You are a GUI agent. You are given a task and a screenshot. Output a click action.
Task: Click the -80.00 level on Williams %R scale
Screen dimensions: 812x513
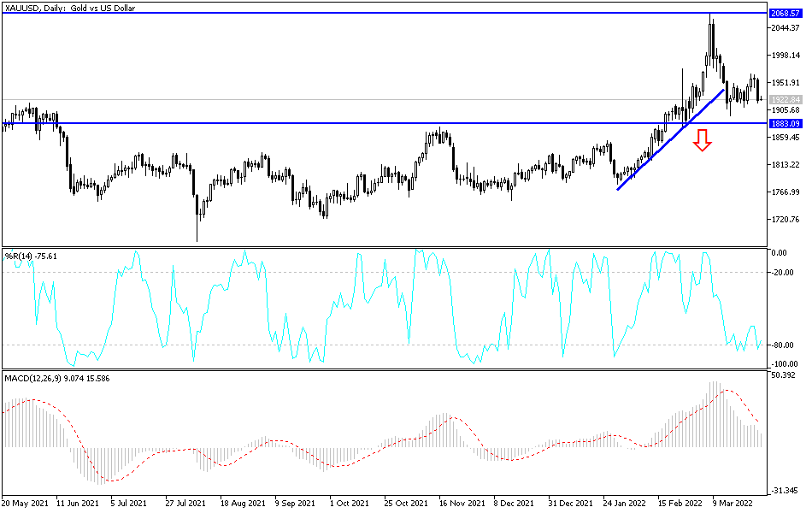[x=786, y=345]
